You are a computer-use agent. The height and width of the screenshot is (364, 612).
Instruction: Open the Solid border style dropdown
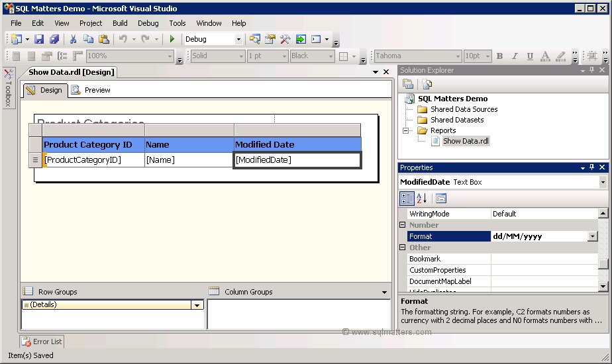(241, 56)
